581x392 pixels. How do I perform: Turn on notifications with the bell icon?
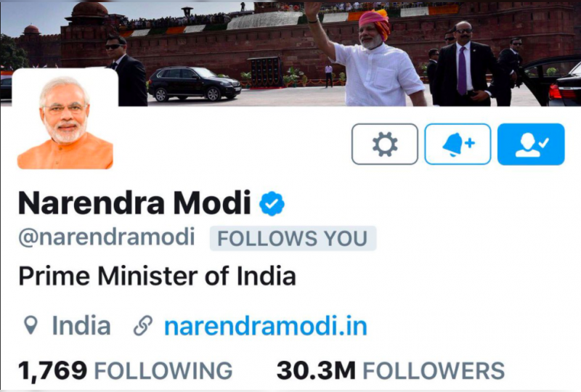[458, 144]
